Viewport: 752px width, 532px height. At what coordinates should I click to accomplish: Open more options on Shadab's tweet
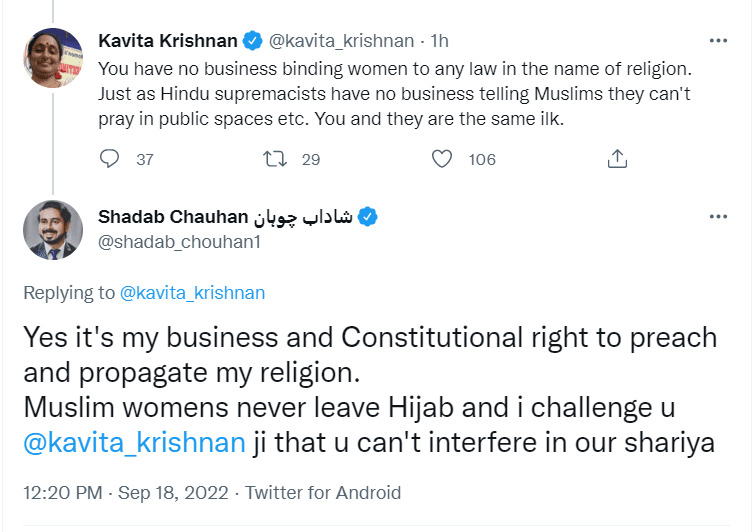point(718,217)
